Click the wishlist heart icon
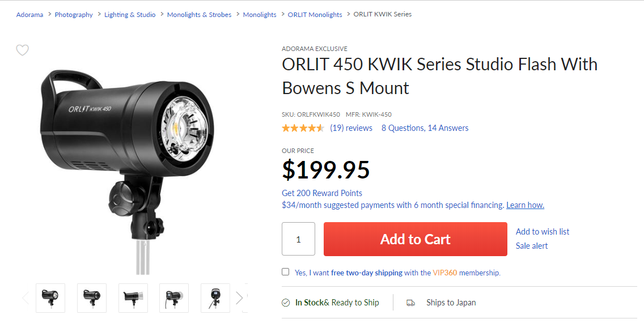This screenshot has width=644, height=323. 22,50
